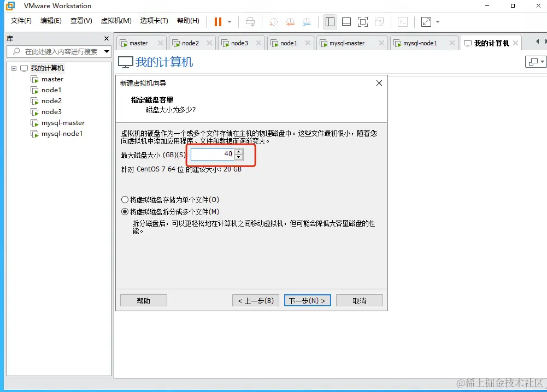Increase disk size with up spinner arrow
The image size is (547, 392).
pos(239,151)
